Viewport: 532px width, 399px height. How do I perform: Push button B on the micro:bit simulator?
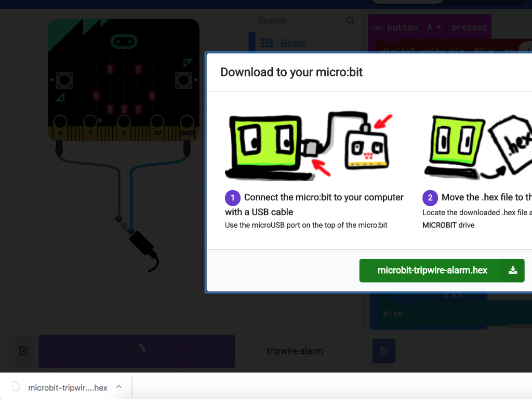[183, 81]
